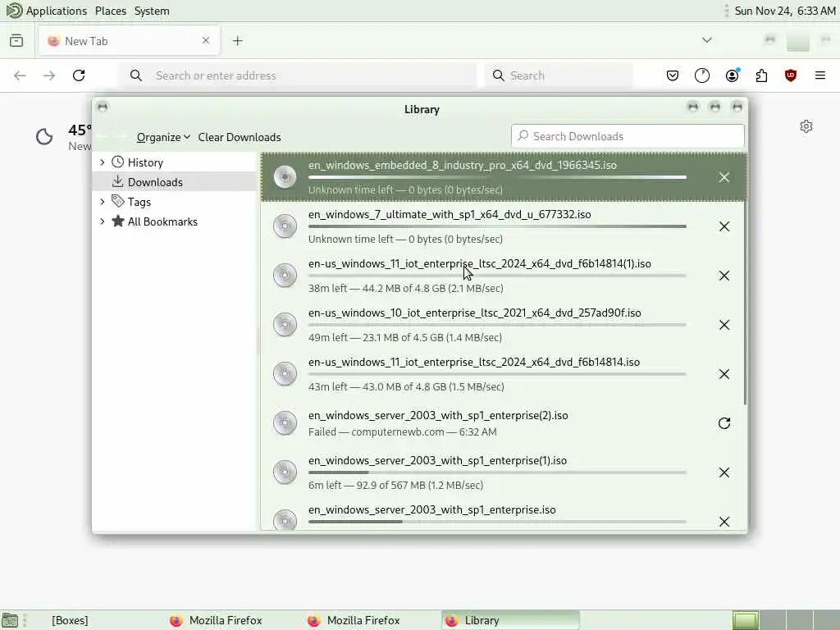Open the Firefox account icon
840x630 pixels.
(x=732, y=75)
